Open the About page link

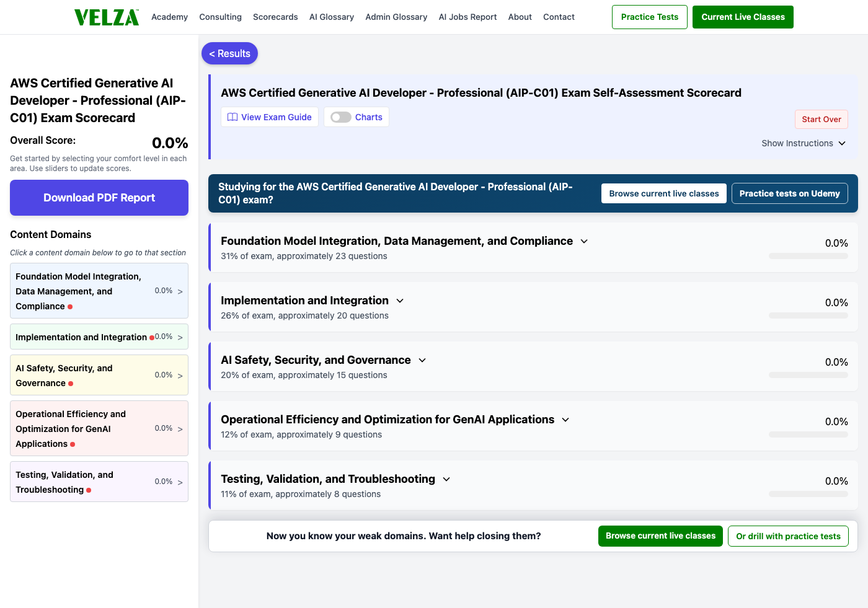(x=520, y=17)
